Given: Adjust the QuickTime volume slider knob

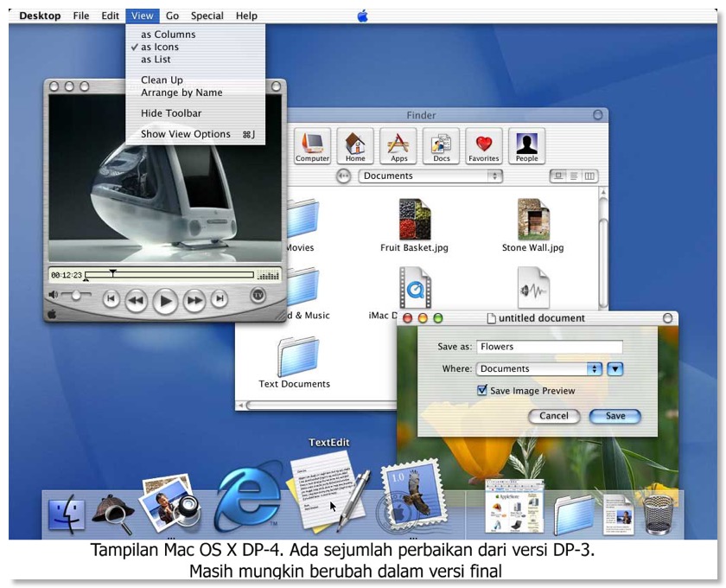Looking at the screenshot, I should point(76,295).
